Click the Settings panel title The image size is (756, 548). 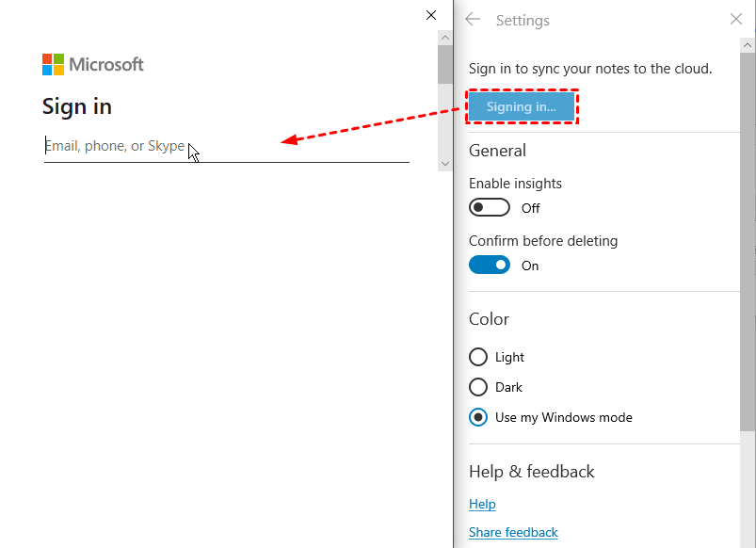click(523, 20)
